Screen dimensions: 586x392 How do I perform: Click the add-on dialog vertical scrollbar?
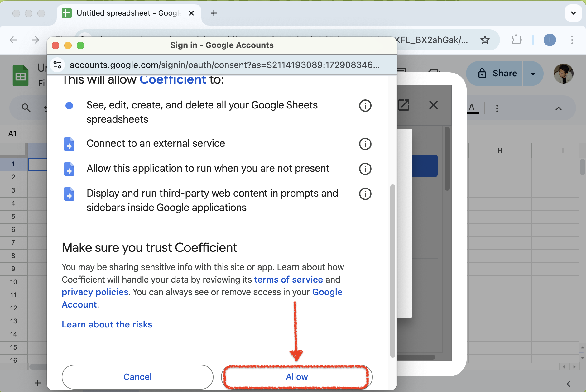(447, 159)
